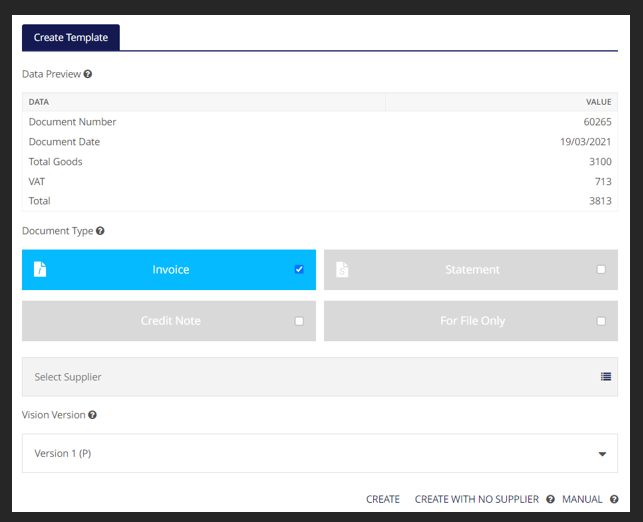Uncheck the Invoice checkbox
This screenshot has height=522, width=643.
pyautogui.click(x=299, y=269)
